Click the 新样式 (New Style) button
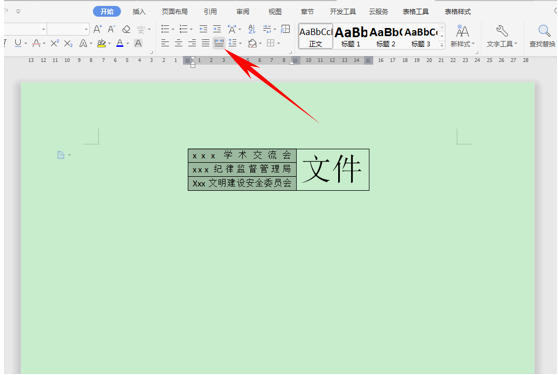 coord(462,36)
